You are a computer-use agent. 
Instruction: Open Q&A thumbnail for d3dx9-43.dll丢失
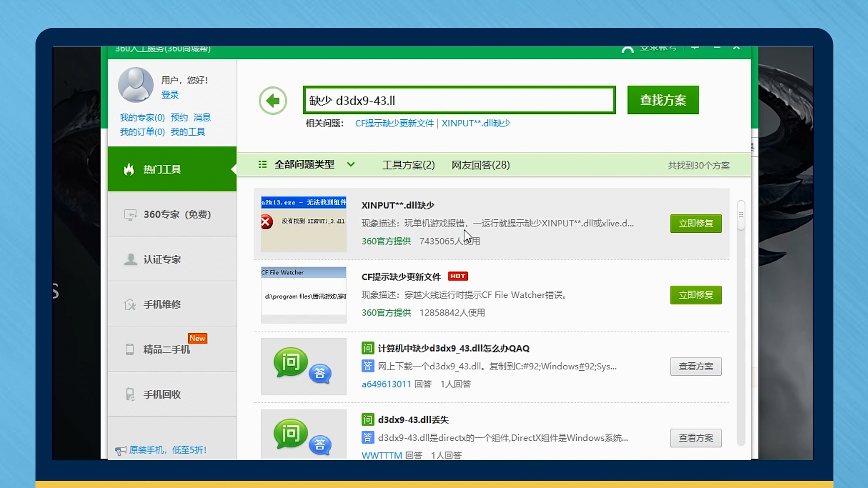pyautogui.click(x=304, y=434)
